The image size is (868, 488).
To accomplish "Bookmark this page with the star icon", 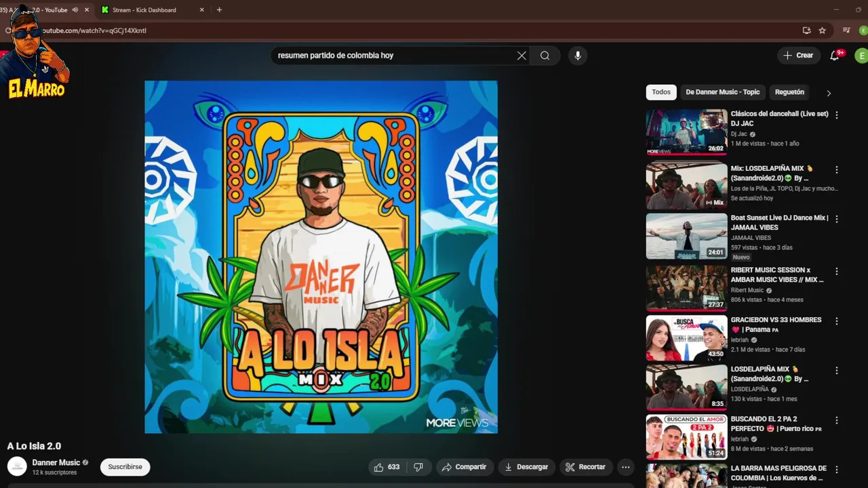I will (822, 30).
